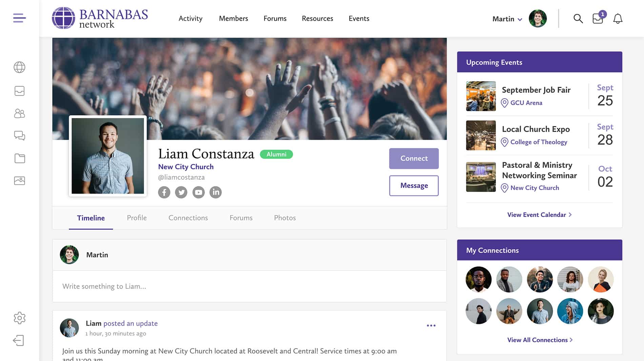Open inbox with one unread message
Viewport: 644px width, 361px height.
(x=598, y=19)
